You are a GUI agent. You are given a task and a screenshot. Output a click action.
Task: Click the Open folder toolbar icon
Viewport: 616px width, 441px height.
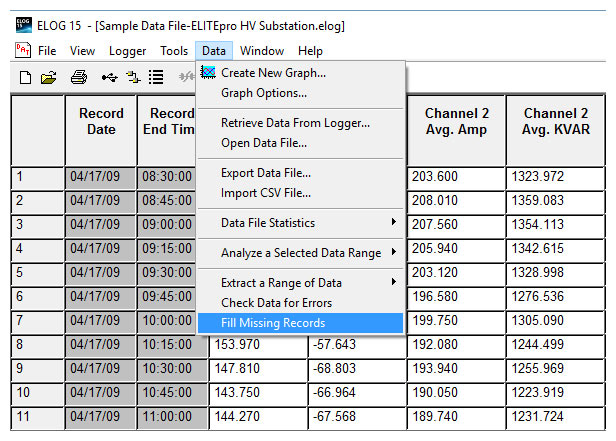tap(48, 77)
